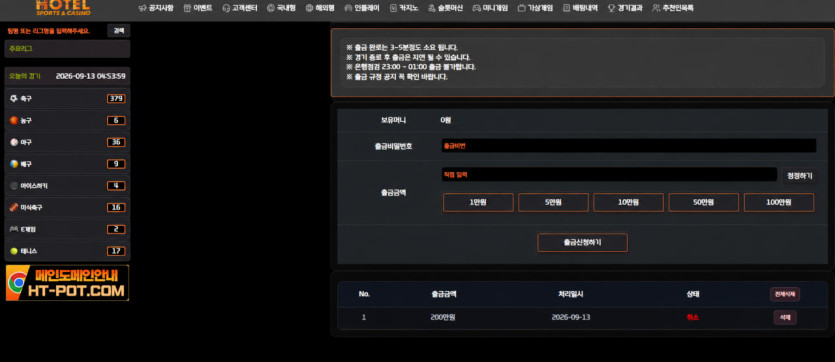Click the 축구 count badge 379
Screen dimensions: 835x362
pyautogui.click(x=116, y=98)
